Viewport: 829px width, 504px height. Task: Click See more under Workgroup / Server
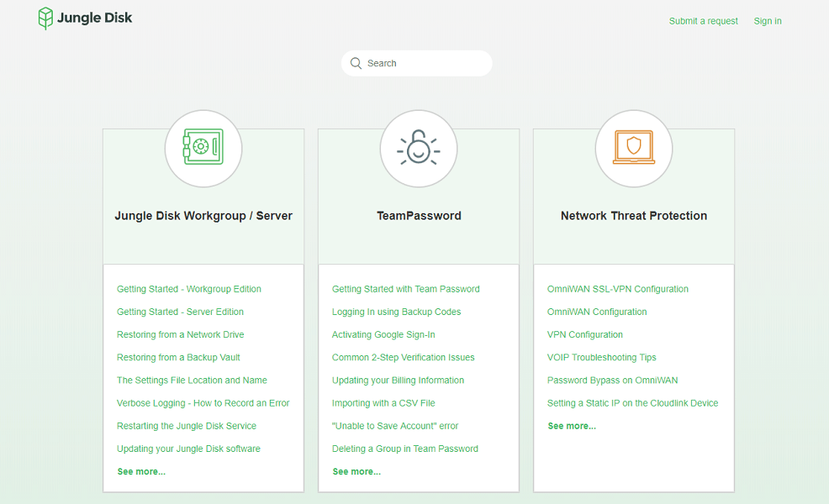[141, 471]
